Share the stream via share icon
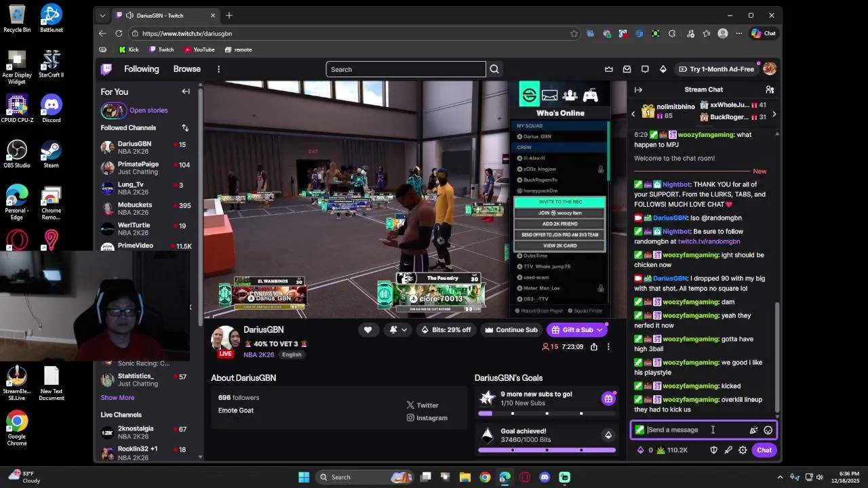868x488 pixels. [594, 346]
